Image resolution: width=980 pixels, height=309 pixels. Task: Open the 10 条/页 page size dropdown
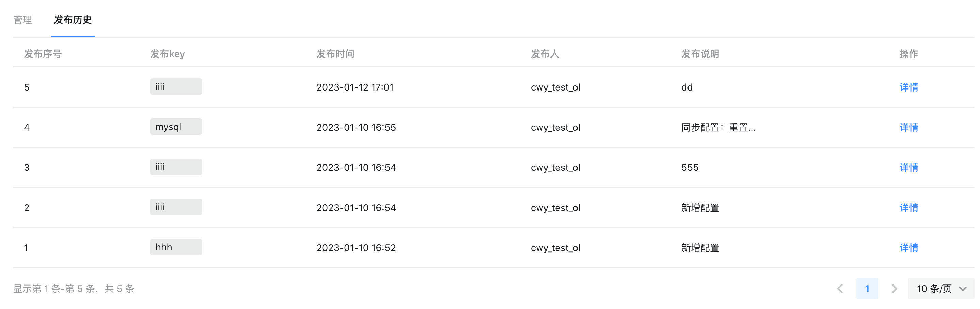point(941,289)
